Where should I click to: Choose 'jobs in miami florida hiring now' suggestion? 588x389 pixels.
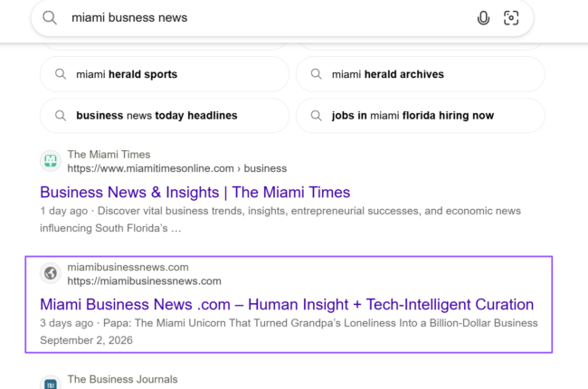click(420, 116)
